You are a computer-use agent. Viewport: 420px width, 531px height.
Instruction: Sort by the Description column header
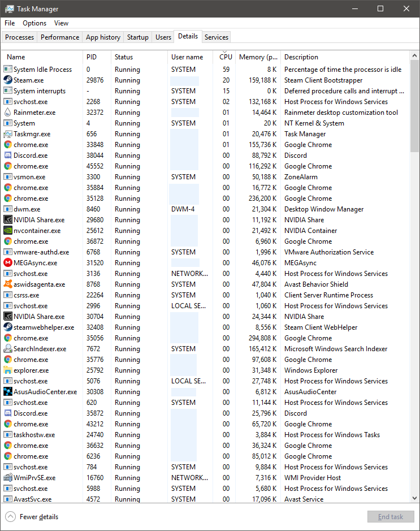tap(345, 57)
